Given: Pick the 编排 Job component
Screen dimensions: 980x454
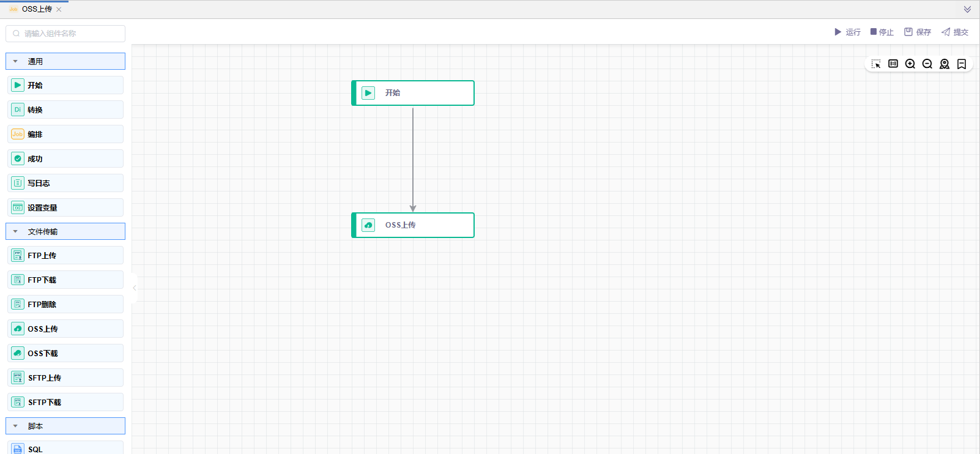Looking at the screenshot, I should click(65, 135).
